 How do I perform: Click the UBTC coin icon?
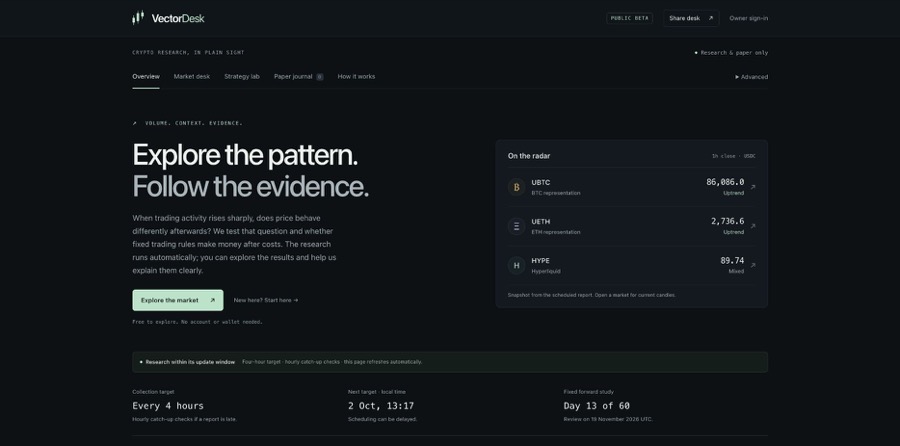tap(517, 187)
